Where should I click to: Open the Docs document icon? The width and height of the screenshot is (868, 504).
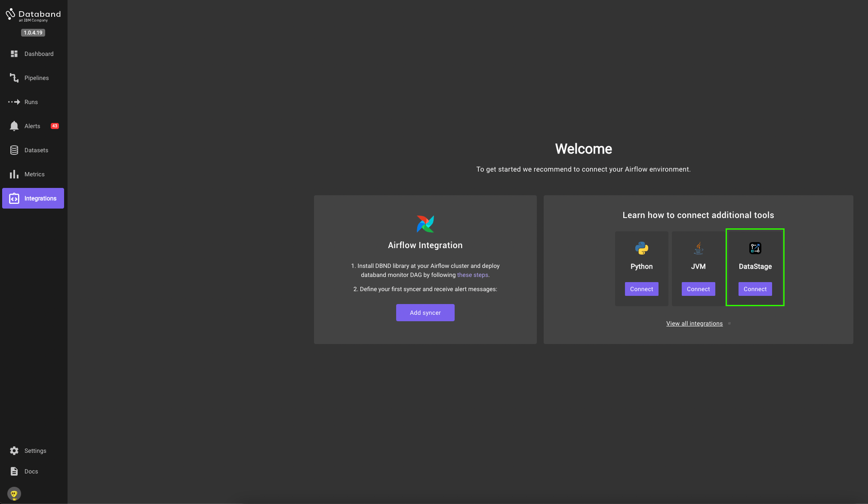[14, 471]
